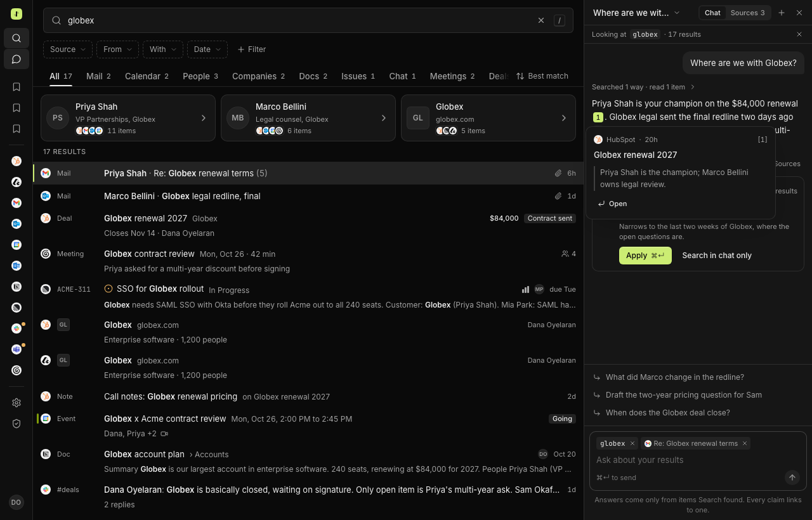Open Settings gear in sidebar
This screenshot has height=520, width=812.
point(16,403)
